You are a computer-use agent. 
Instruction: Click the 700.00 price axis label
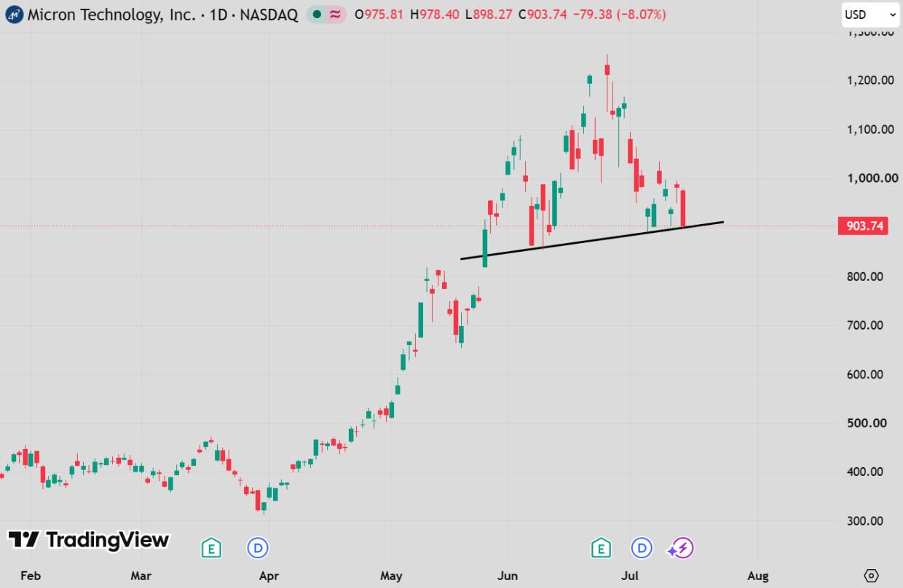pyautogui.click(x=864, y=325)
